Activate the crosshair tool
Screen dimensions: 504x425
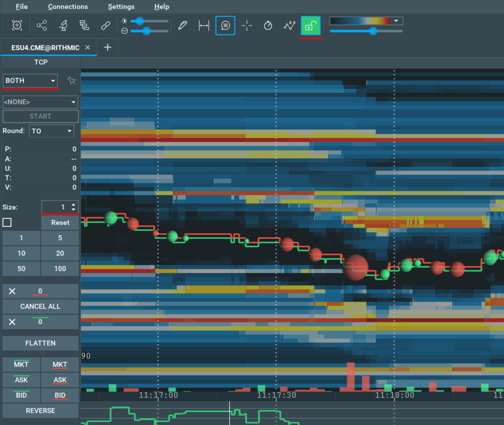click(x=247, y=26)
